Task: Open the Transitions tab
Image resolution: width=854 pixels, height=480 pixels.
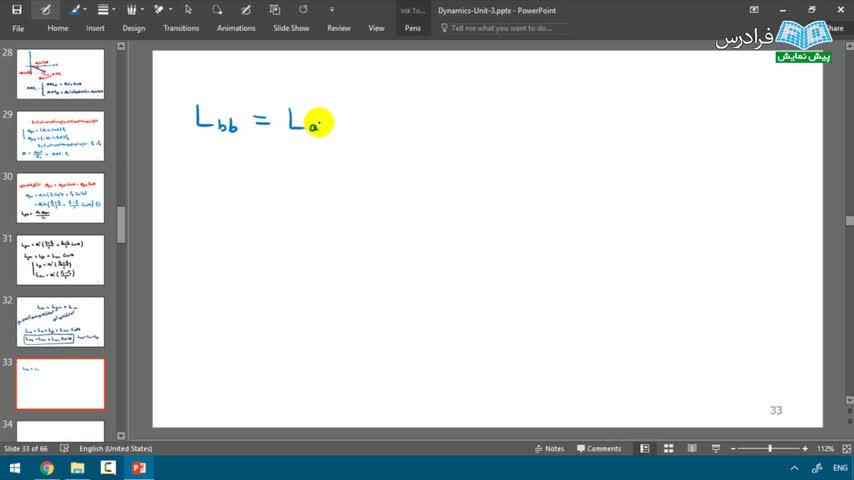Action: pyautogui.click(x=181, y=28)
